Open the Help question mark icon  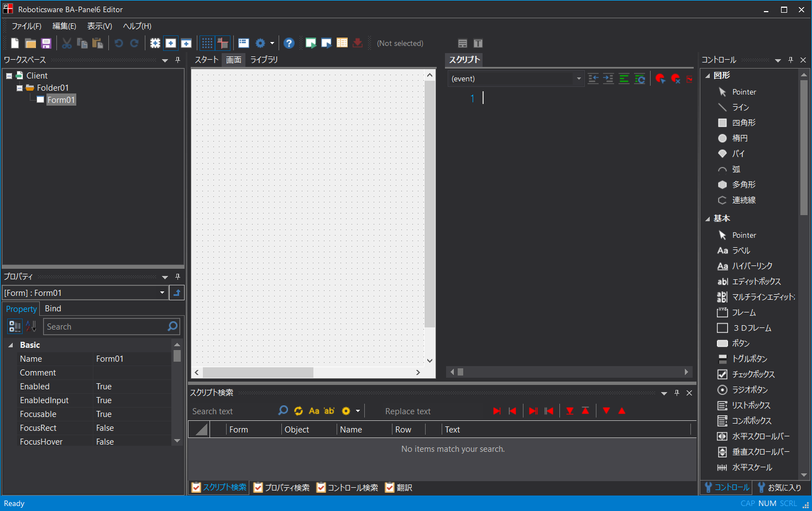(x=289, y=43)
